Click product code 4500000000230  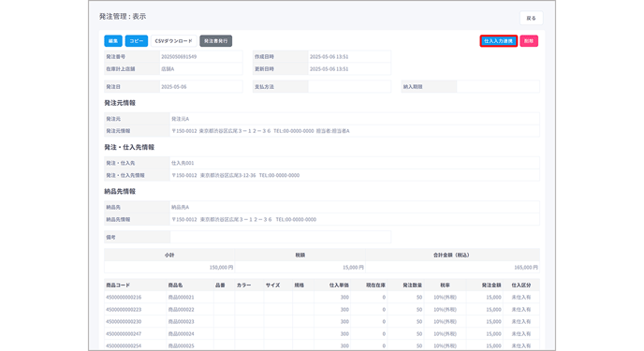[x=124, y=321]
